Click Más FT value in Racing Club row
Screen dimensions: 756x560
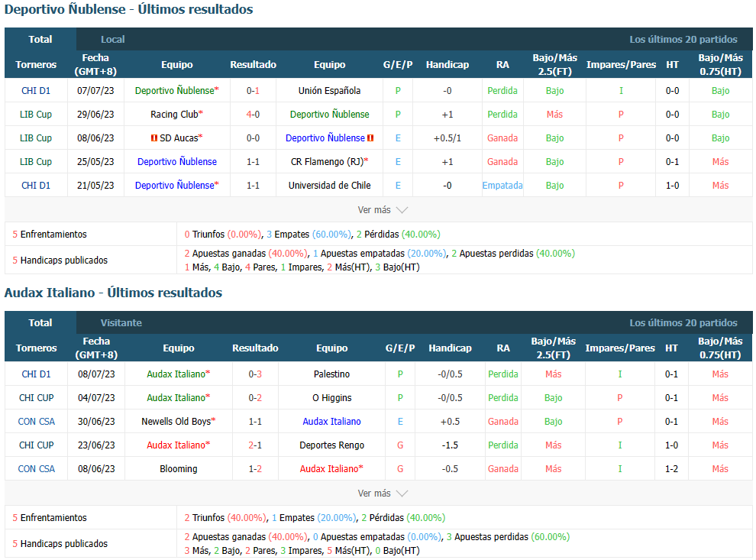tap(554, 115)
